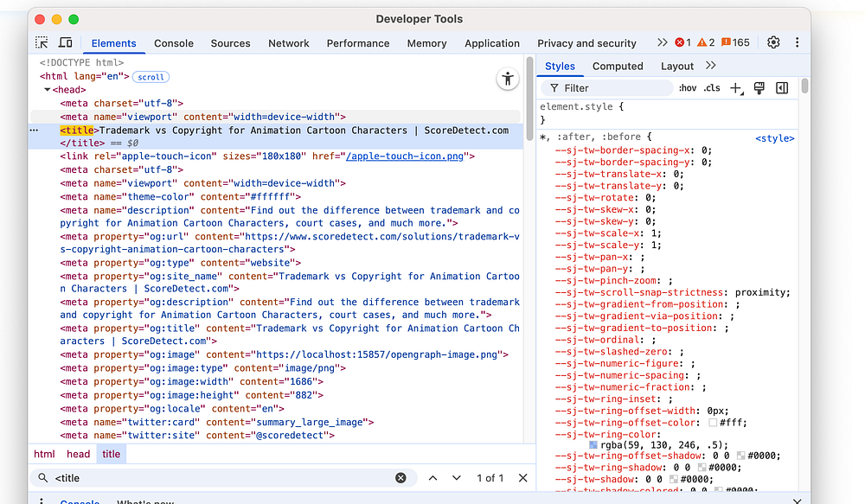Open the accessibility widget icon
865x504 pixels.
[508, 80]
